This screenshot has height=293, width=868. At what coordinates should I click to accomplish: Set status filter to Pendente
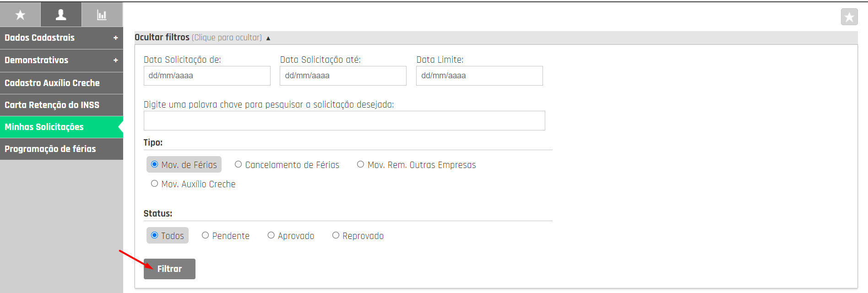click(206, 235)
